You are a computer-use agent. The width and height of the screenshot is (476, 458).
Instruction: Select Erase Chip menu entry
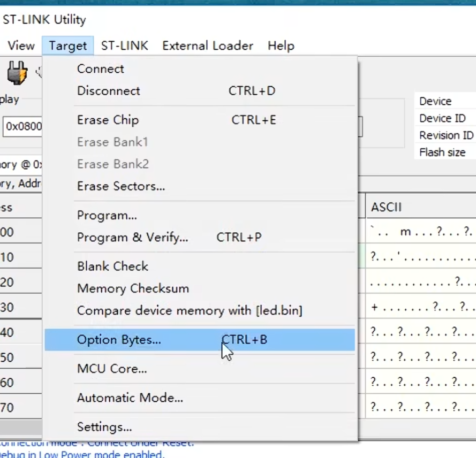point(199,120)
